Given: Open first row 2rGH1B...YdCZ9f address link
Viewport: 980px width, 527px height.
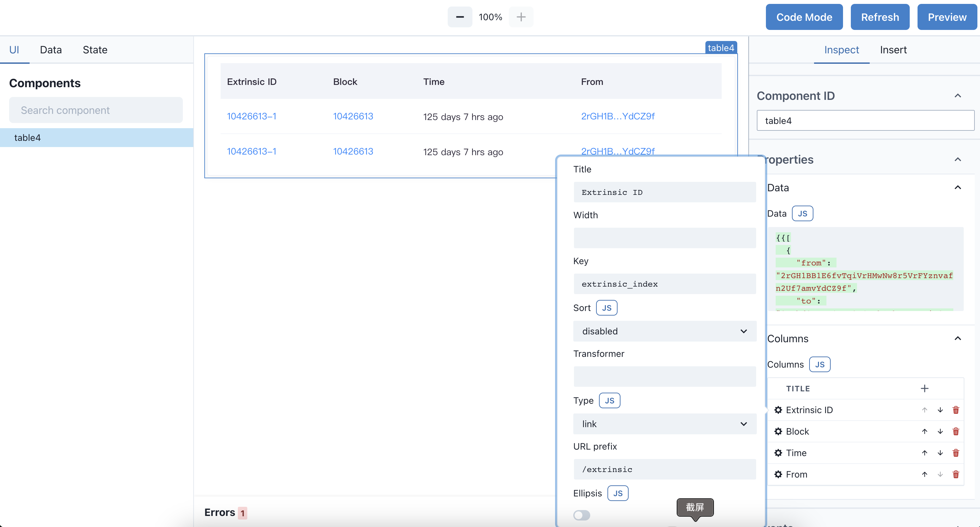Looking at the screenshot, I should pos(618,116).
